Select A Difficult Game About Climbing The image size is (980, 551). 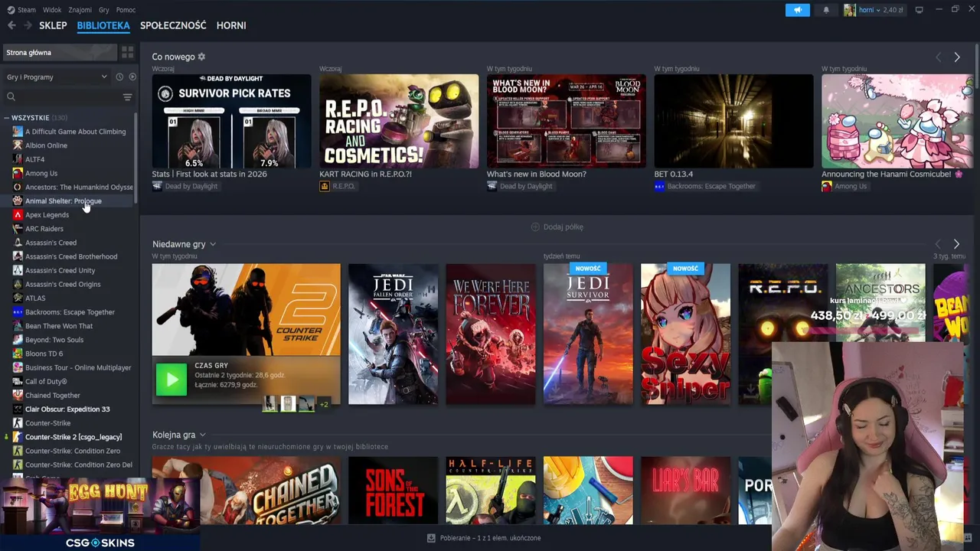75,132
